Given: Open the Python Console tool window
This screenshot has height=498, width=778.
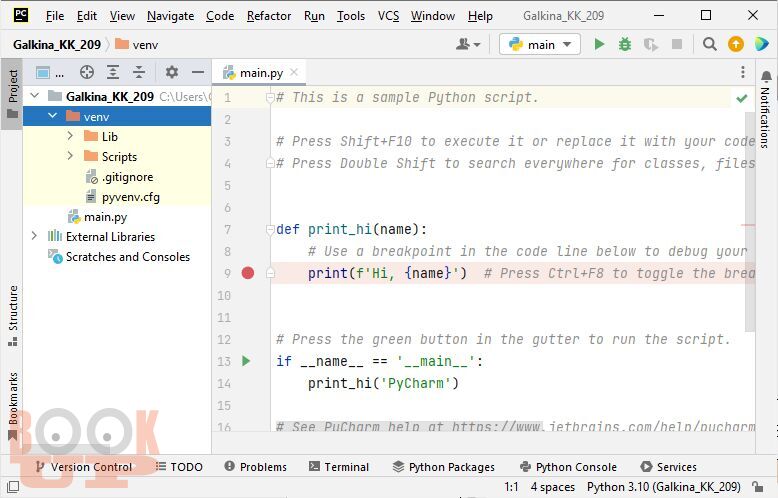Looking at the screenshot, I should point(568,467).
